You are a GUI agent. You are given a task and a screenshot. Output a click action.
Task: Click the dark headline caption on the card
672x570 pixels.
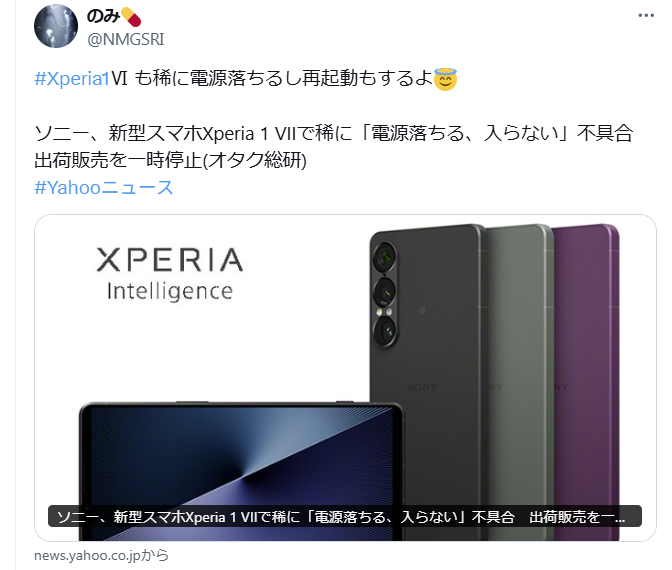(345, 516)
